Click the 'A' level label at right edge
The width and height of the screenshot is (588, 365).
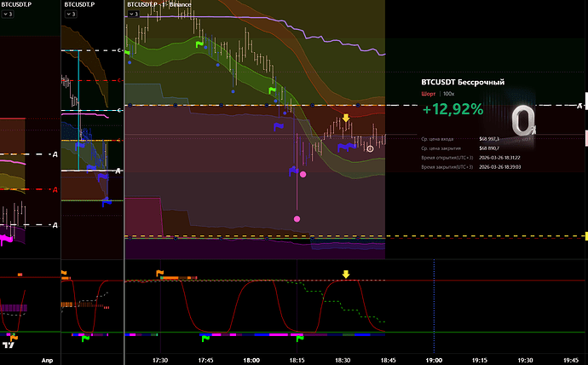pyautogui.click(x=580, y=105)
